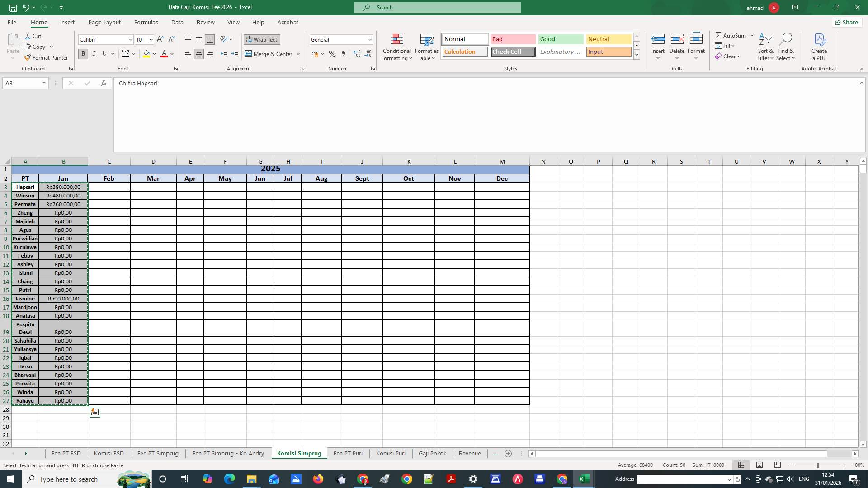Open the AutoSum tool
This screenshot has width=868, height=488.
(x=732, y=35)
